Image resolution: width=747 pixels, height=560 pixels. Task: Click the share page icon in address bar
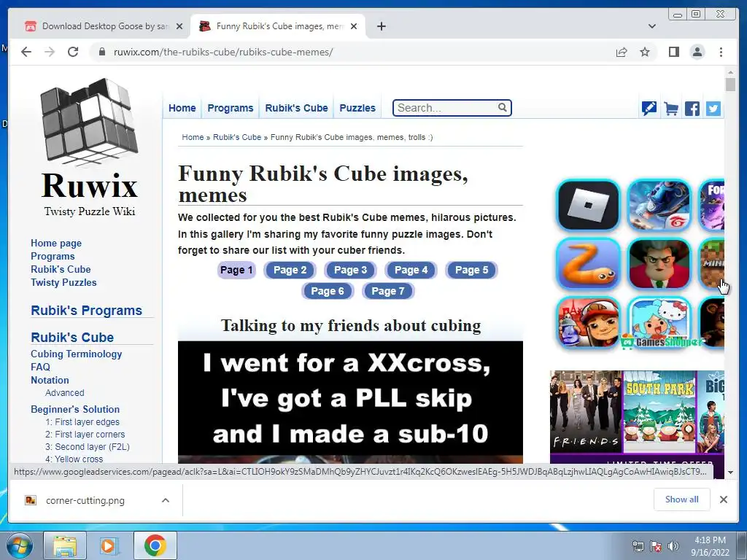pos(622,52)
